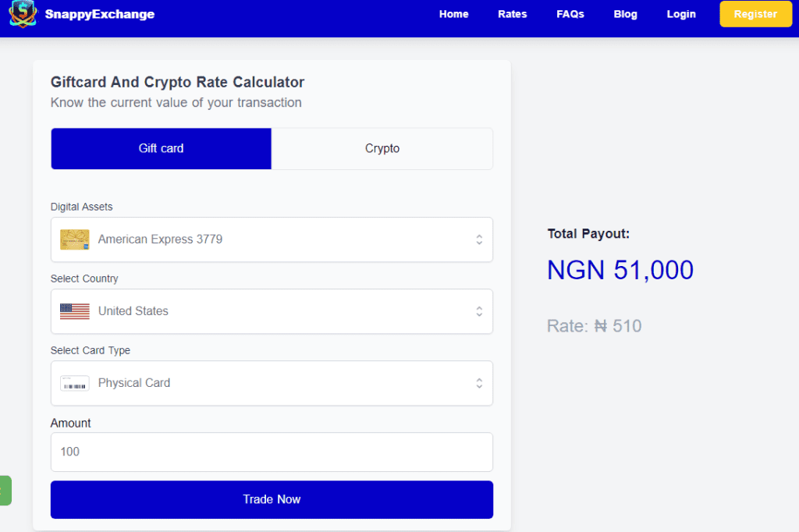Click the Login link
Screen dimensions: 799x532
(680, 14)
